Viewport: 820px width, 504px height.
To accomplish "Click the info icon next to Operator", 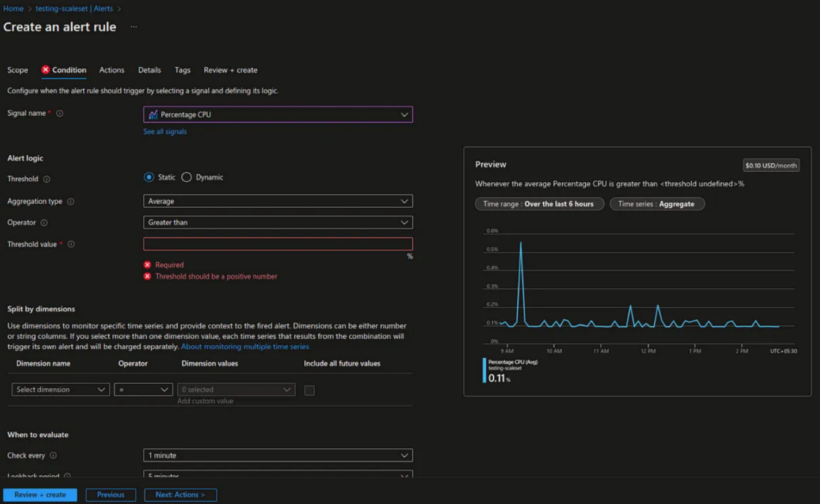I will (x=44, y=223).
